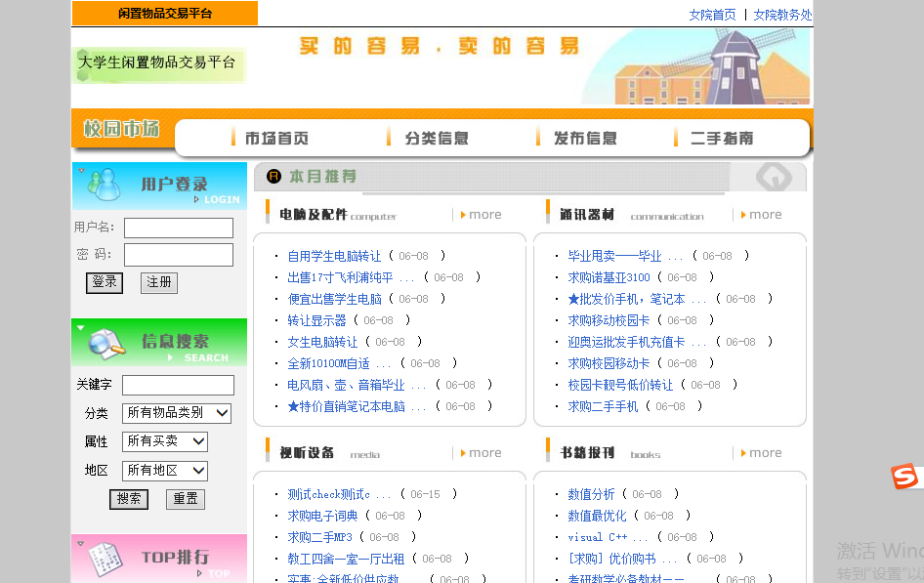Open 求购二手手机 listing
Viewport: 924px width, 583px height.
603,406
